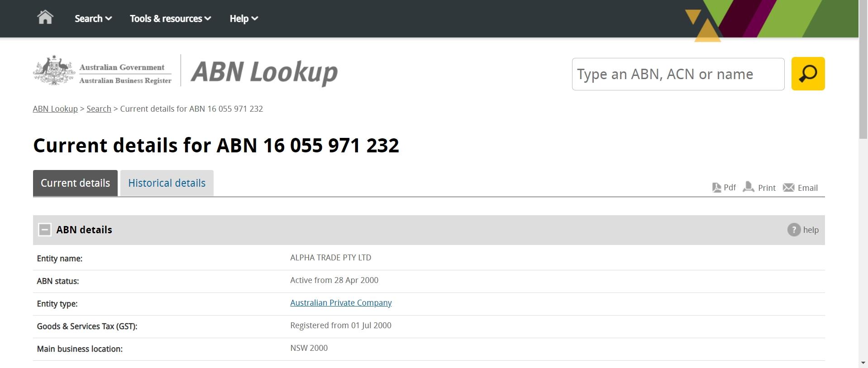Viewport: 868px width, 368px height.
Task: Click the ABN status: label
Action: [58, 281]
